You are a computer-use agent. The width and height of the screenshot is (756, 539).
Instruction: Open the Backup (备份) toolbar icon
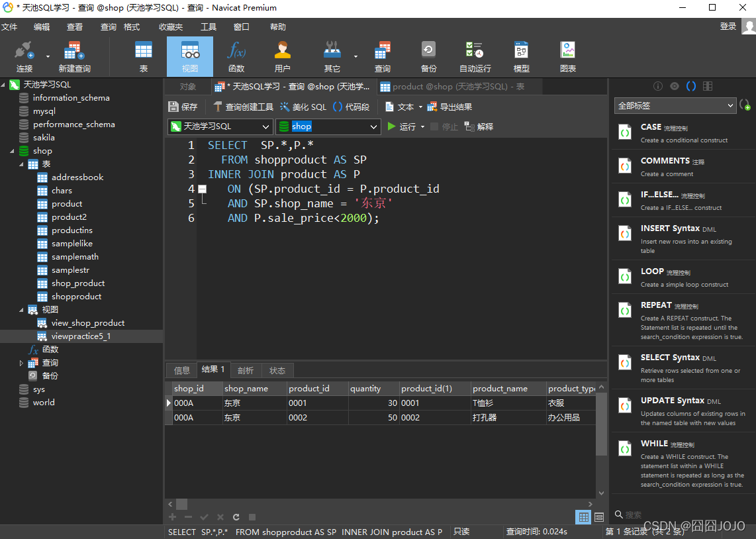point(428,57)
